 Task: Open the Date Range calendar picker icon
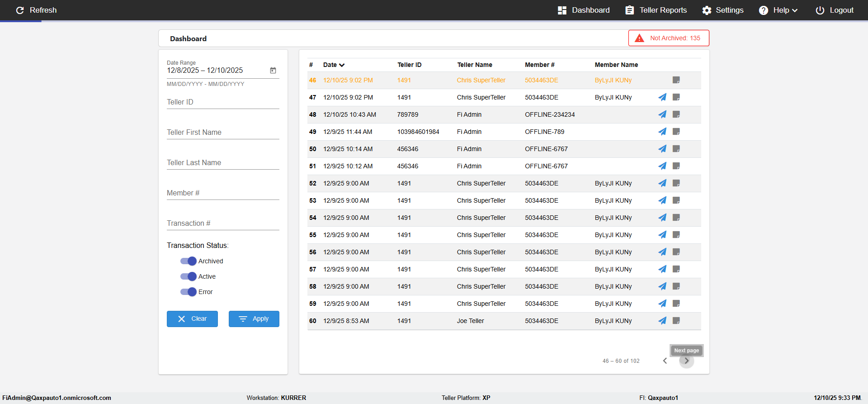point(273,71)
